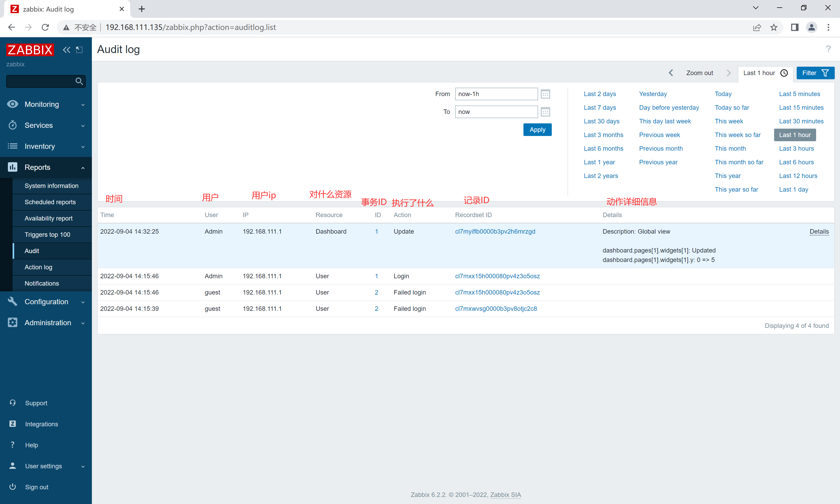Collapse the Reports menu
Screen dimensions: 840x504
tap(83, 168)
